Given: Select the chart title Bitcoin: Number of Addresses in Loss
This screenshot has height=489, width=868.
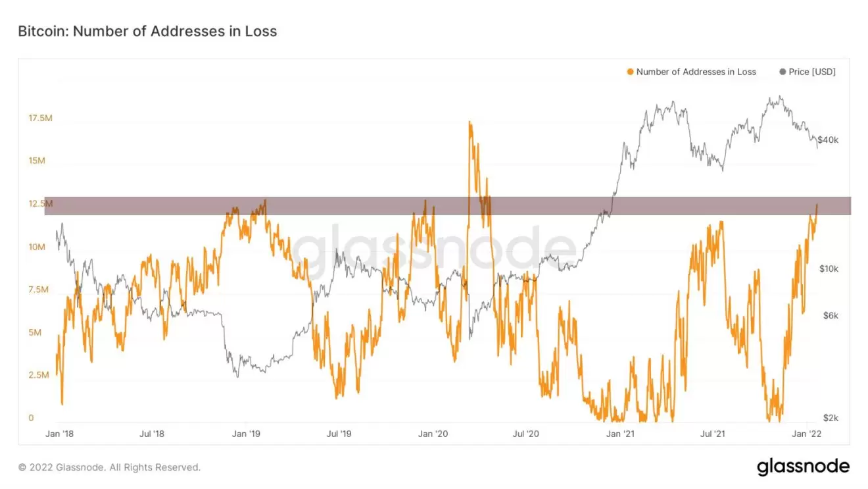Looking at the screenshot, I should click(147, 31).
